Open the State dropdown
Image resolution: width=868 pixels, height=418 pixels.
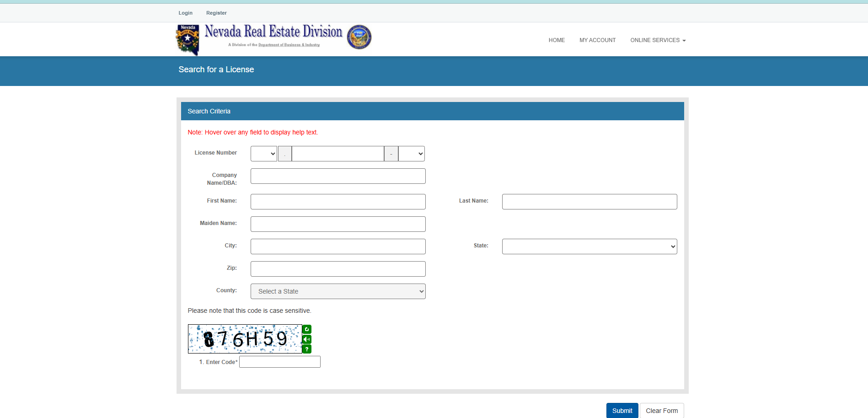click(x=589, y=247)
